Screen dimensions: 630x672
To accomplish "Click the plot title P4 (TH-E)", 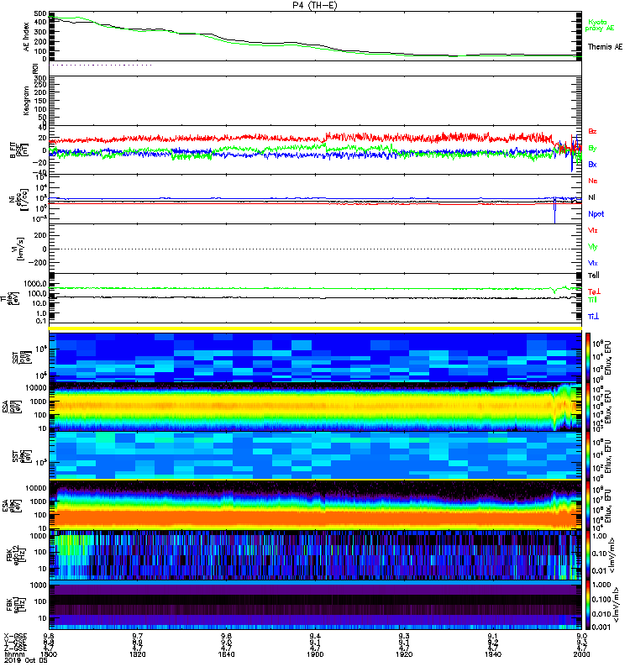I will 314,5.
